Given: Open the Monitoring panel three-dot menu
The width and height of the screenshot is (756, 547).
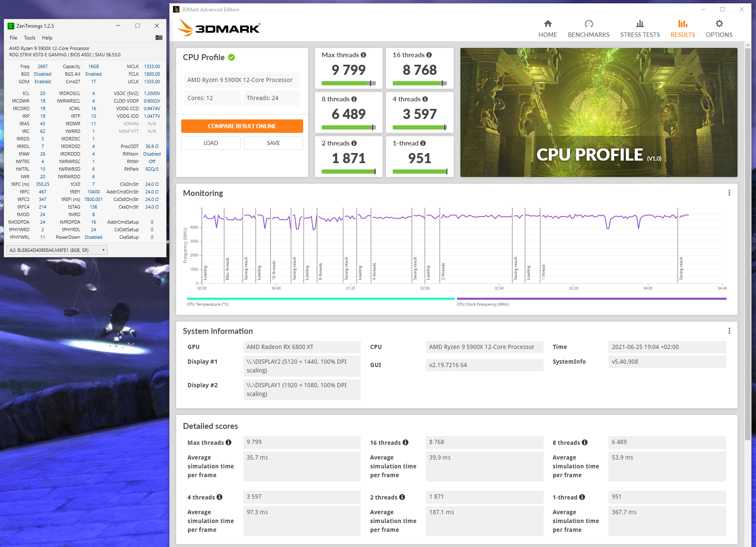Looking at the screenshot, I should pos(729,193).
